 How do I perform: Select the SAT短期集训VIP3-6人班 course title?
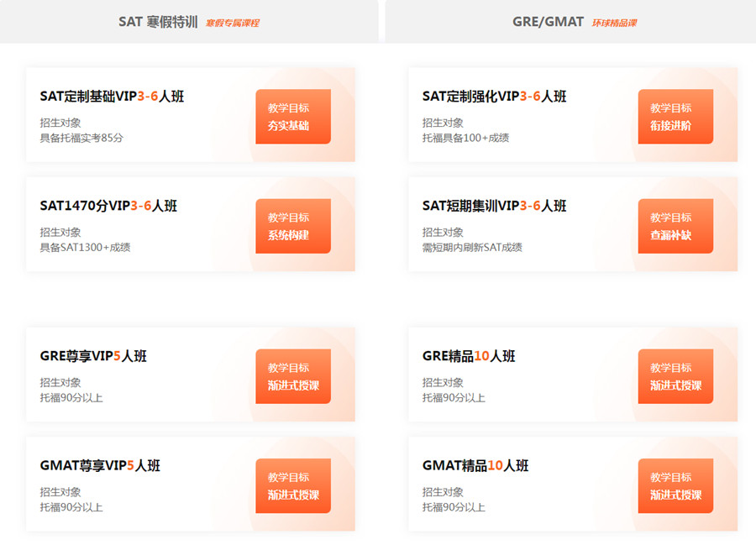(494, 206)
